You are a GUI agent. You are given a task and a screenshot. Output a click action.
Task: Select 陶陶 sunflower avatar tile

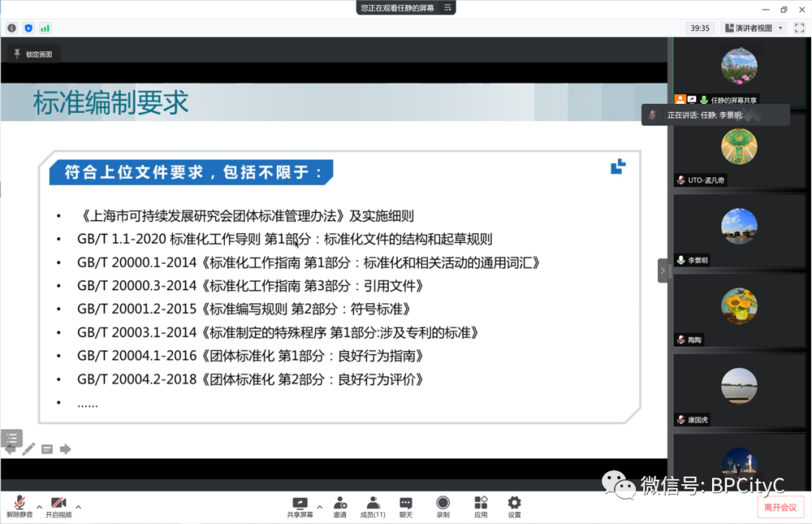pos(739,310)
